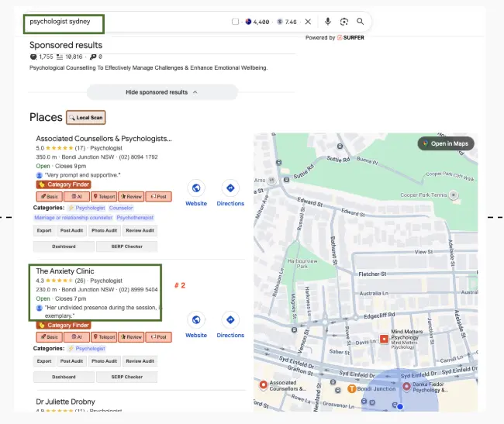Click Teleport button under The Anxiety Clinic
Viewport: 504px width, 424px height.
click(x=104, y=337)
